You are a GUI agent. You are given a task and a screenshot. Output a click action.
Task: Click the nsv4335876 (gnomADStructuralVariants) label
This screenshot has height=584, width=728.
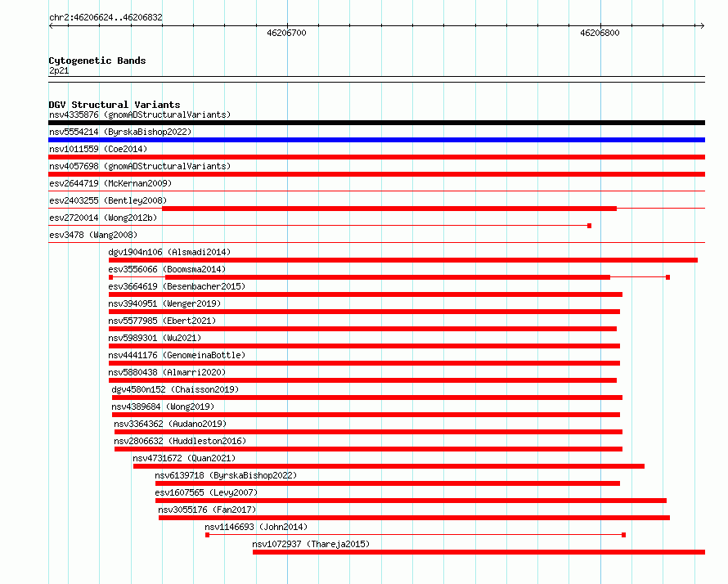(140, 115)
